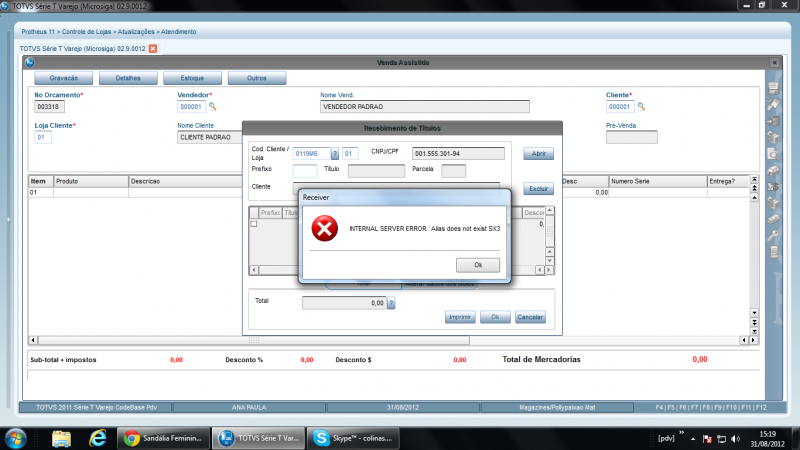Viewport: 800px width, 450px height.
Task: Click the key icon in sidebar
Action: tap(773, 235)
